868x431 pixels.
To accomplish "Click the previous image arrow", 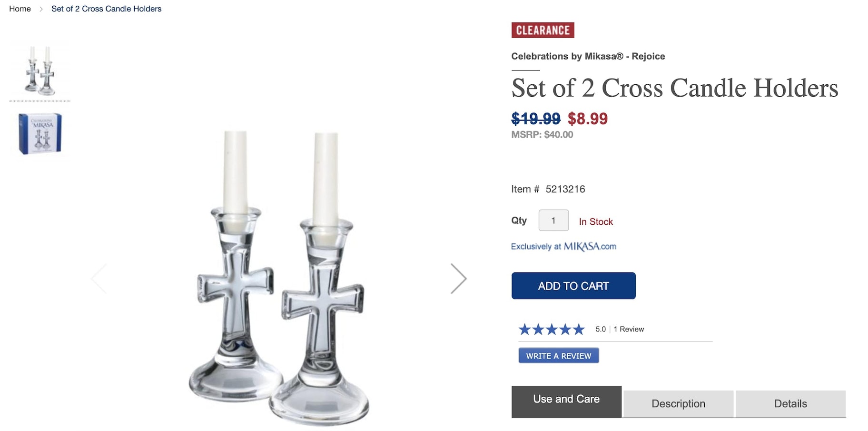I will (x=99, y=279).
